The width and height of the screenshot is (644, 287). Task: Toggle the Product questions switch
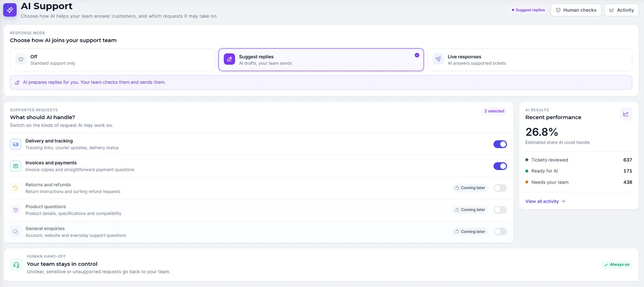500,210
